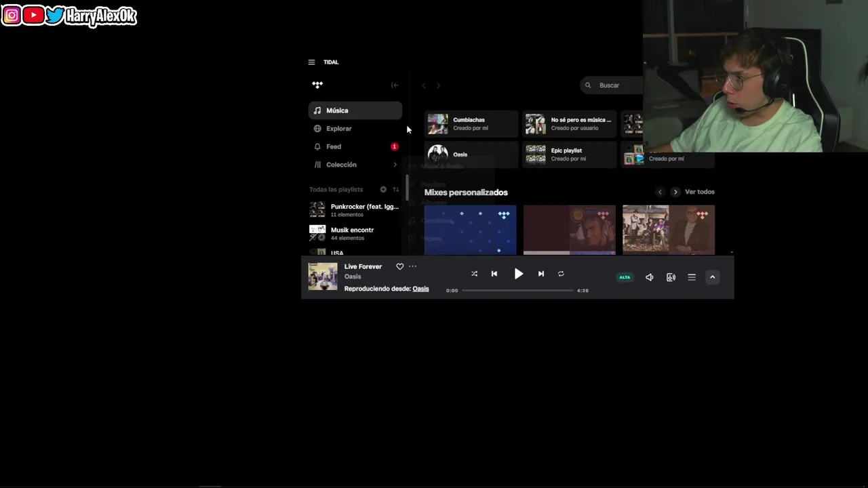The height and width of the screenshot is (488, 868).
Task: Click the Ver todos link
Action: pos(700,192)
